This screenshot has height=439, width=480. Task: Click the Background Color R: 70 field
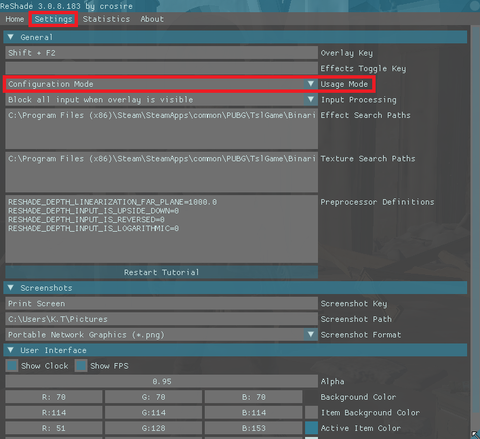coord(54,397)
